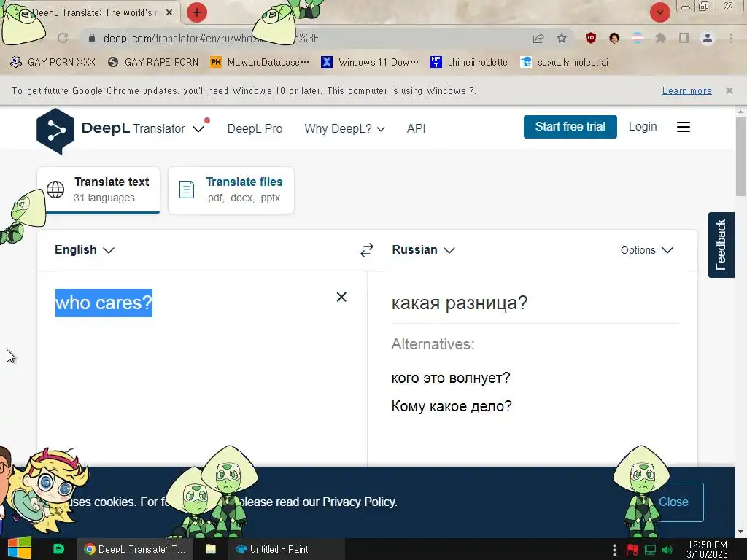Screen dimensions: 747x560
Task: Click the scrollbar down arrow
Action: coord(740,532)
